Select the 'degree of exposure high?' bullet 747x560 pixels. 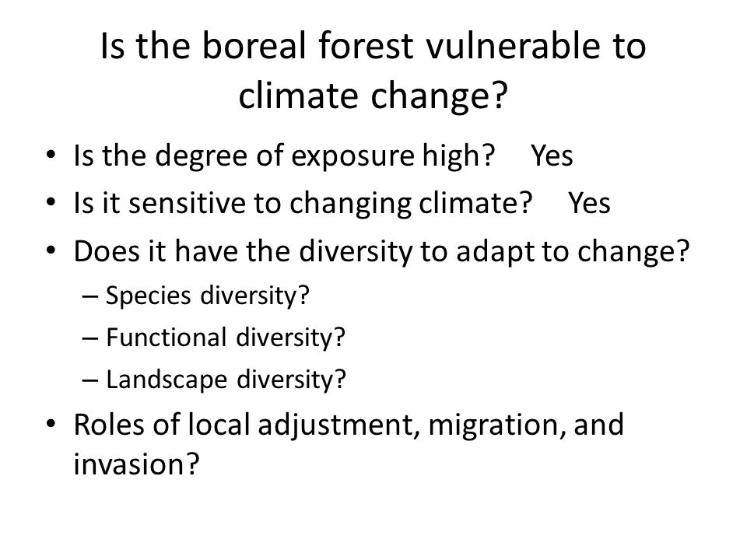pos(285,156)
